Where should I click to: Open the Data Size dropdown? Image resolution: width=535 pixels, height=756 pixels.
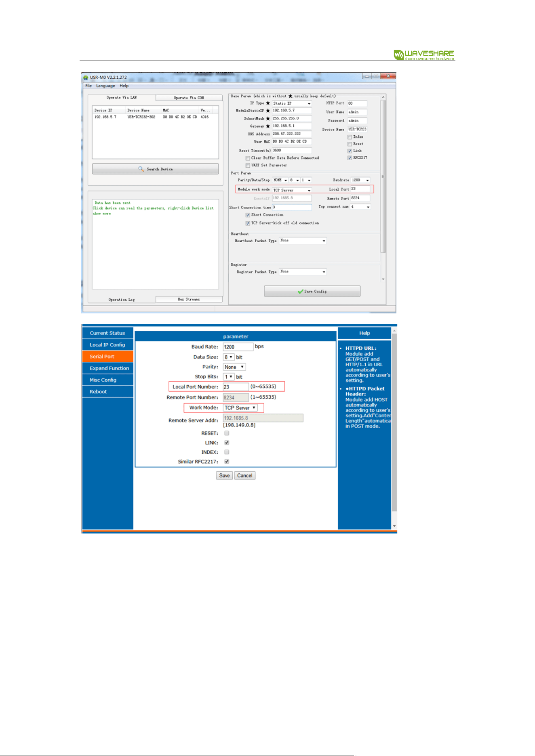pos(229,357)
